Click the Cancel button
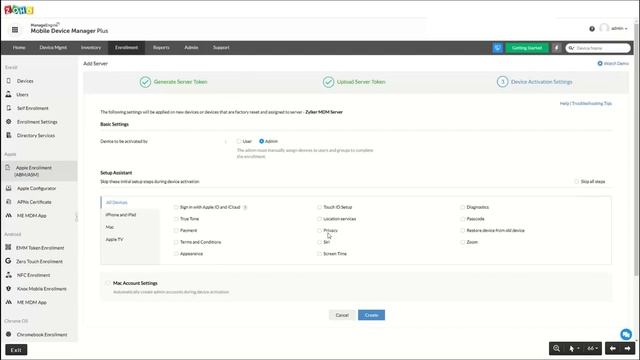The height and width of the screenshot is (360, 640). (342, 315)
